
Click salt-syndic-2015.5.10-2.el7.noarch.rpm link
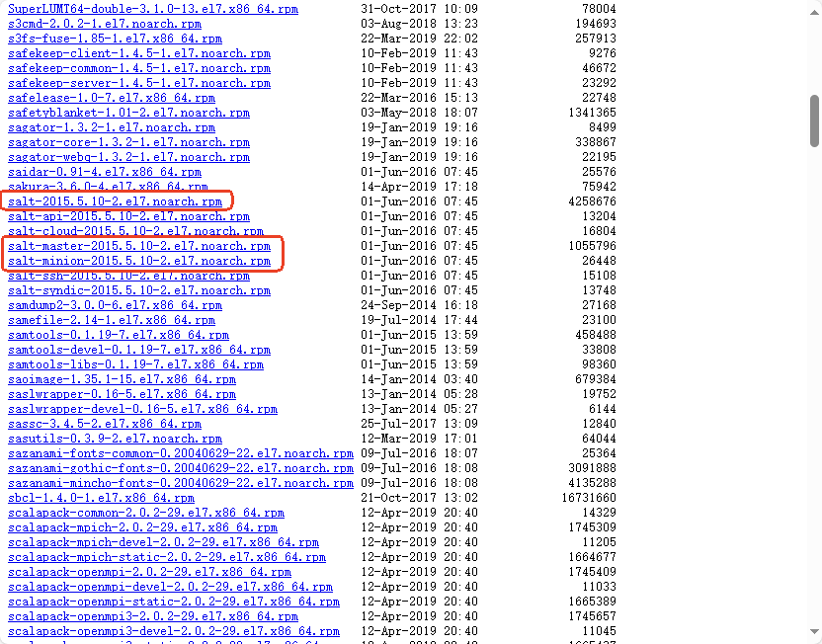139,290
